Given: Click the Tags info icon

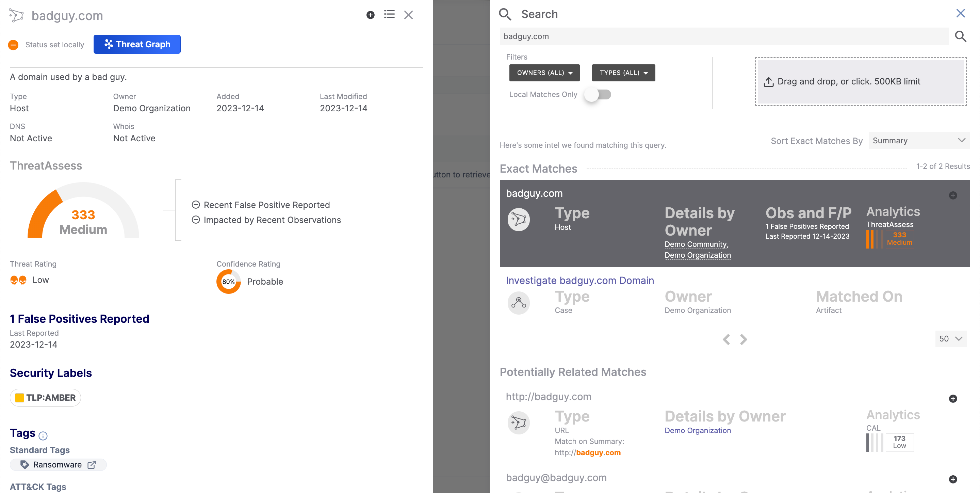Looking at the screenshot, I should (43, 435).
